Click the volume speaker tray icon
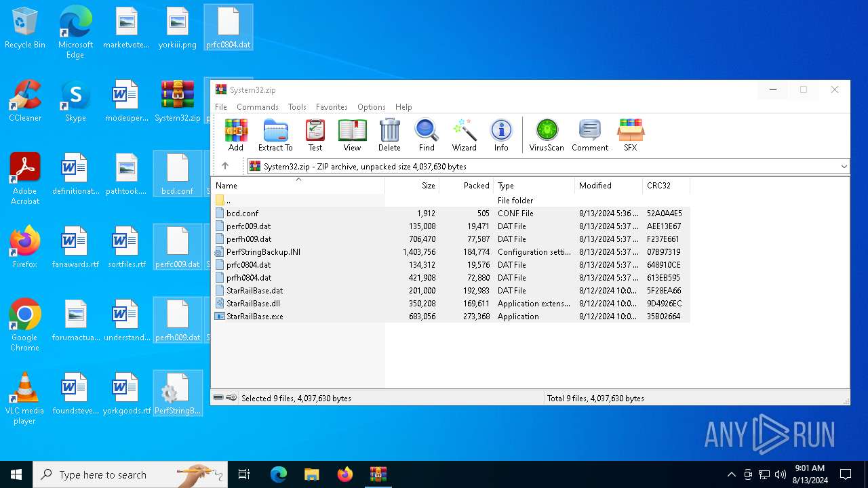868x488 pixels. pyautogui.click(x=781, y=474)
